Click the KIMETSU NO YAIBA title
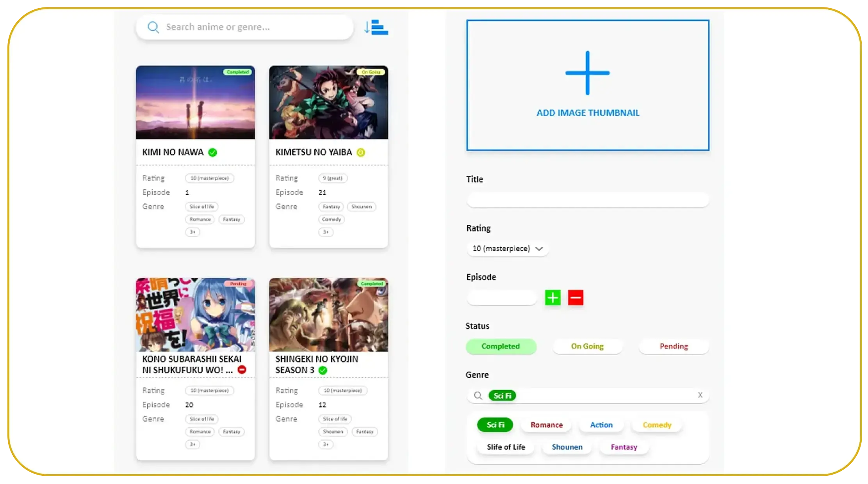 point(314,153)
